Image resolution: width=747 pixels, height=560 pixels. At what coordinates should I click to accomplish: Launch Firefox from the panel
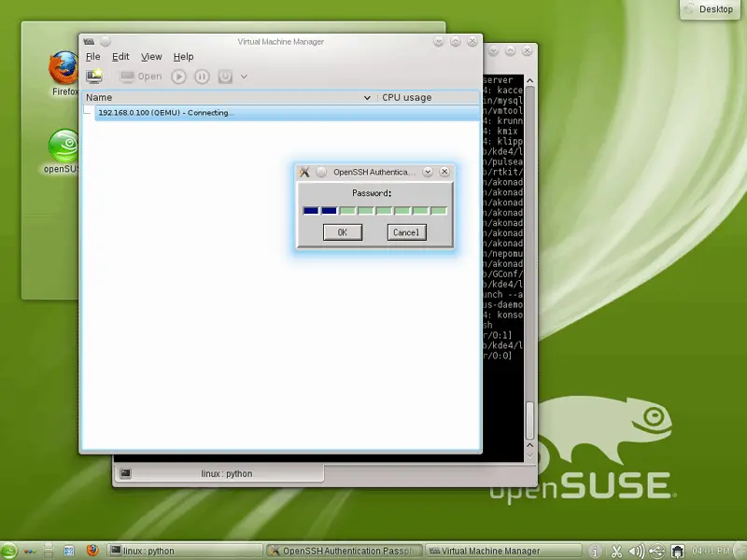pyautogui.click(x=92, y=551)
